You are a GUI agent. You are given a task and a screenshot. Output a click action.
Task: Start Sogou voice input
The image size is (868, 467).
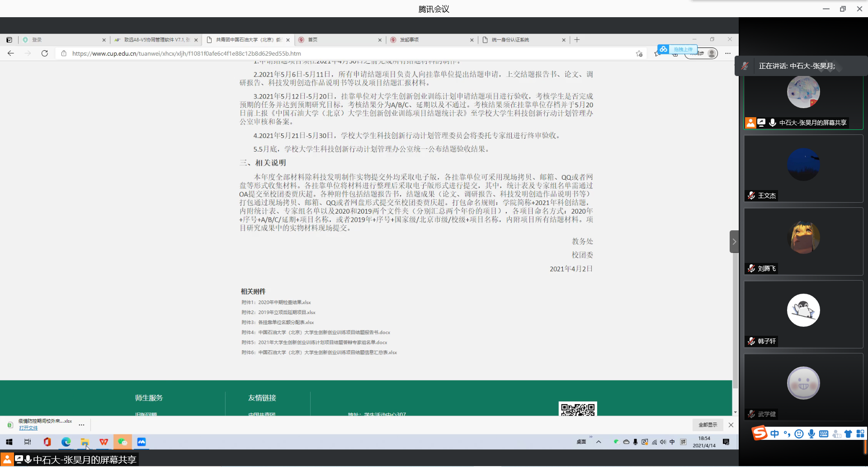(811, 434)
